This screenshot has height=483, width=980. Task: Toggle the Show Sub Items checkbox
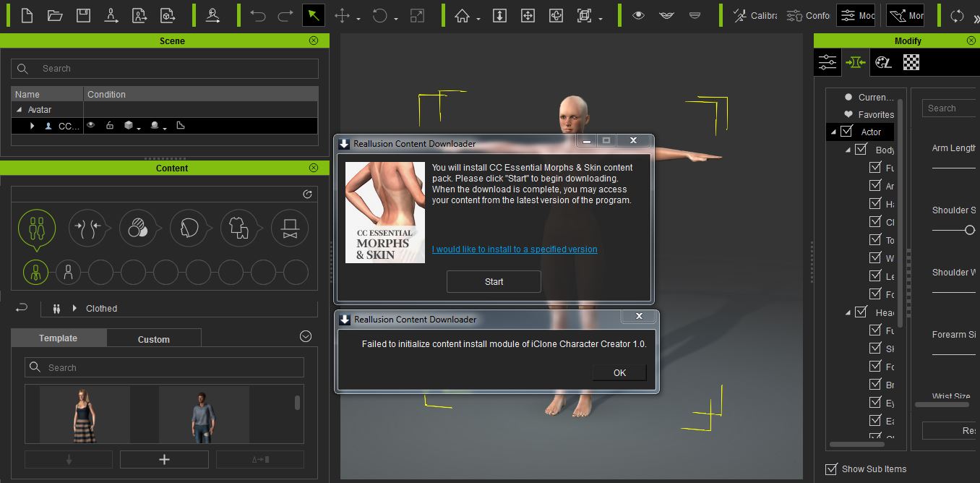831,469
